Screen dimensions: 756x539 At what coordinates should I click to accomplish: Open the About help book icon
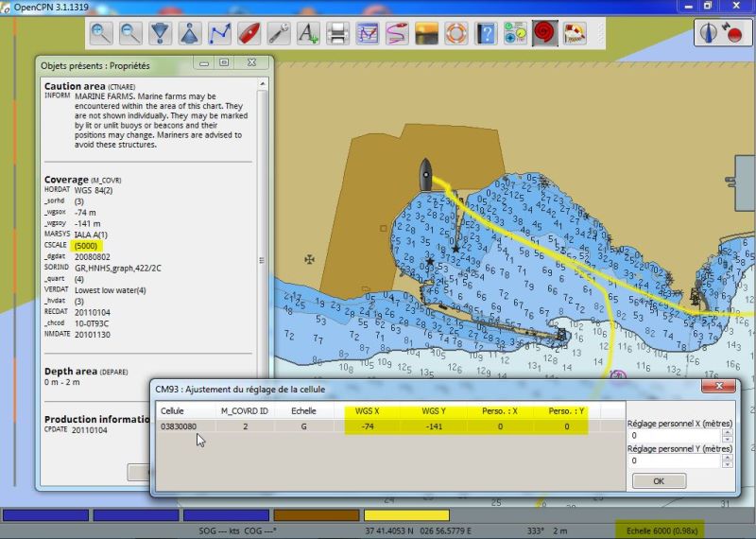(486, 33)
